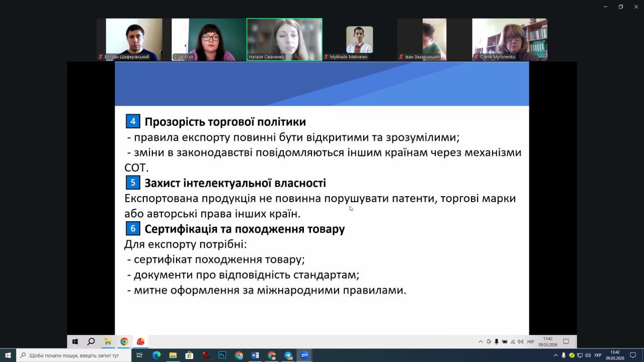
Task: Open Microsoft Store from the taskbar
Action: [x=189, y=355]
